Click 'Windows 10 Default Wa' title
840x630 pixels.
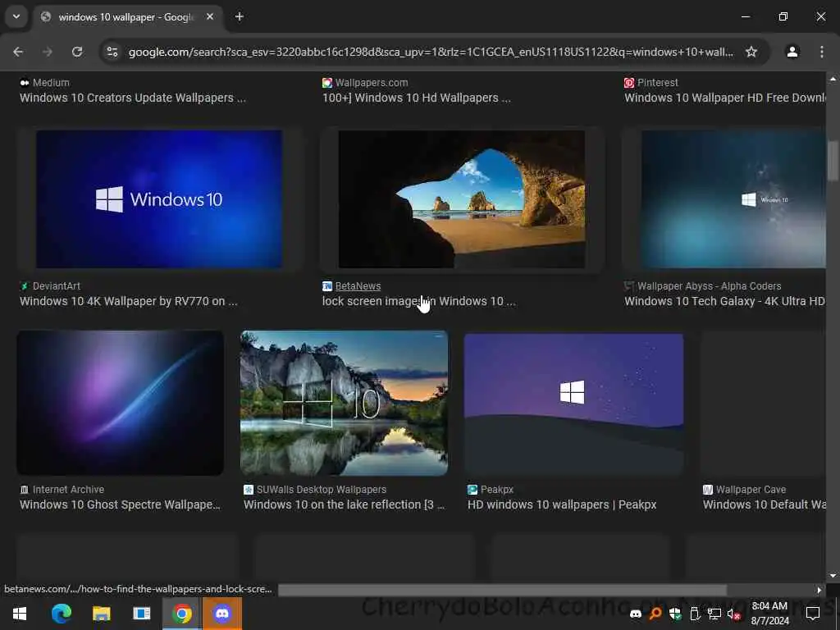pos(764,505)
